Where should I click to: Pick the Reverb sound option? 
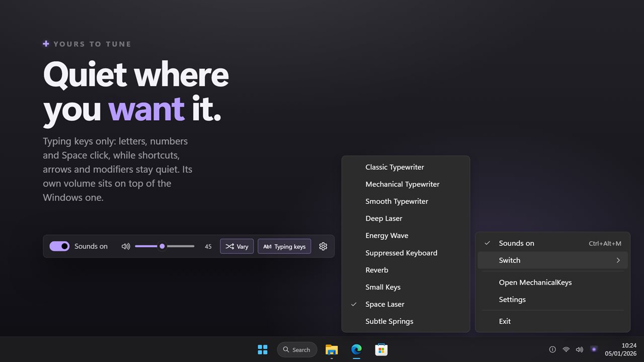tap(406, 270)
